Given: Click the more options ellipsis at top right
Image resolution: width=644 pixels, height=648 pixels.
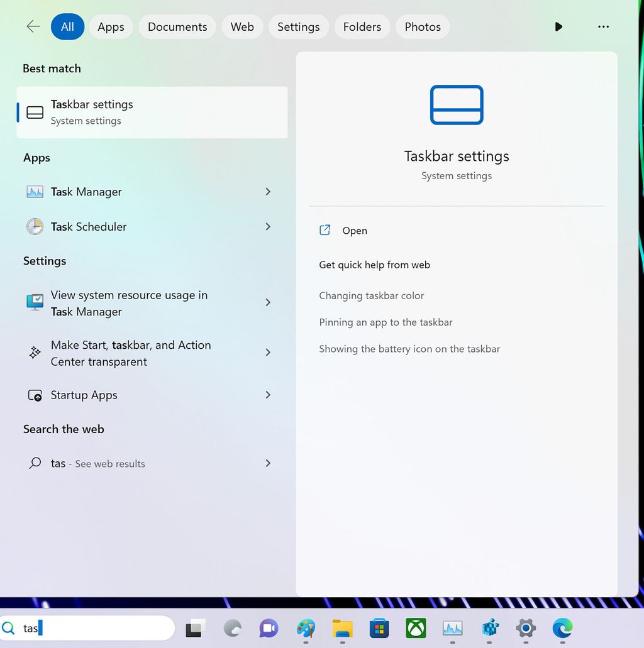Looking at the screenshot, I should [x=603, y=26].
